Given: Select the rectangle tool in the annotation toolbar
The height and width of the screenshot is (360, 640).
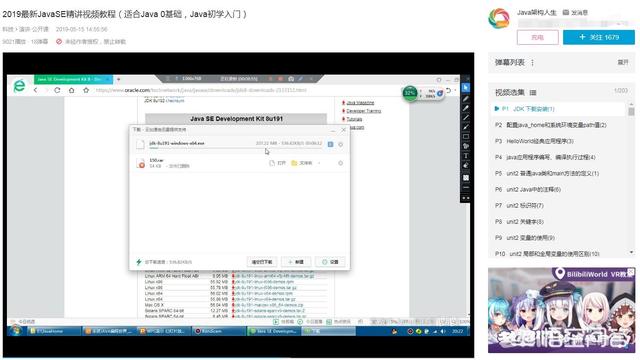Looking at the screenshot, I should coord(466,136).
